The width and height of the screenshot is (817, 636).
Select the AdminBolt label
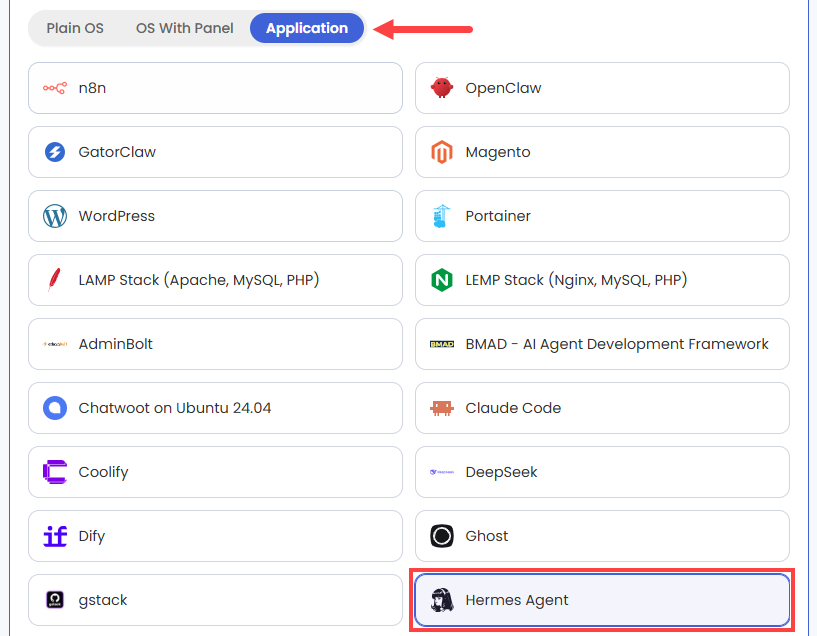(116, 344)
